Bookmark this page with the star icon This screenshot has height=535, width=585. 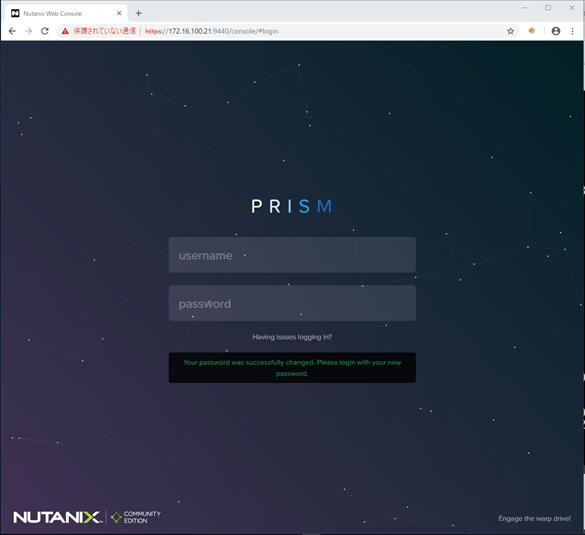[x=510, y=31]
